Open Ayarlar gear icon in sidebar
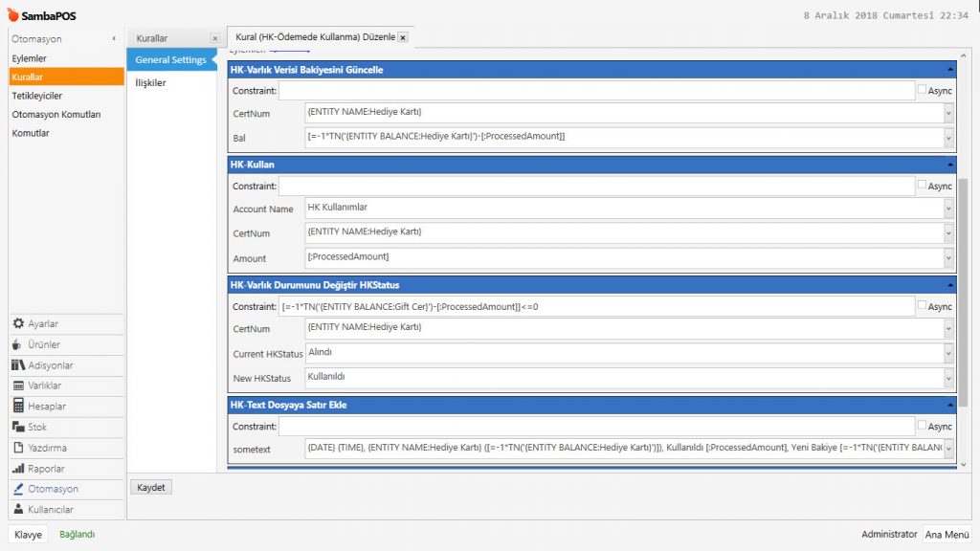This screenshot has width=980, height=551. (18, 324)
